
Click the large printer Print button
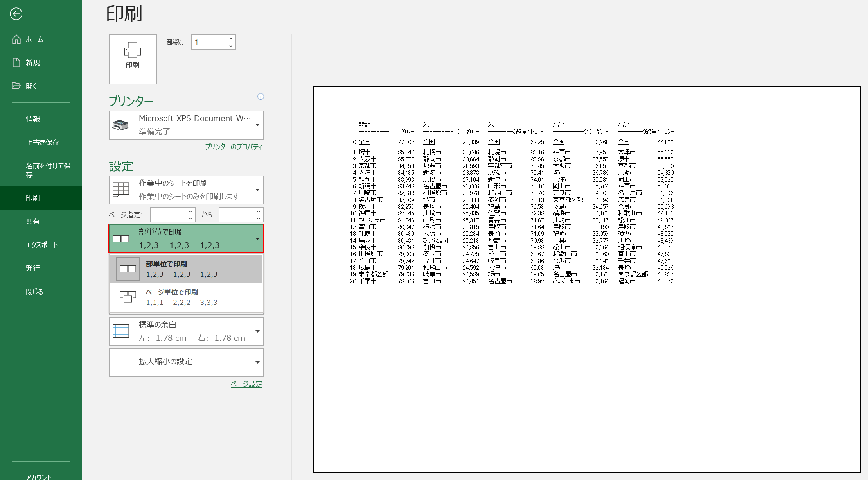pyautogui.click(x=133, y=59)
